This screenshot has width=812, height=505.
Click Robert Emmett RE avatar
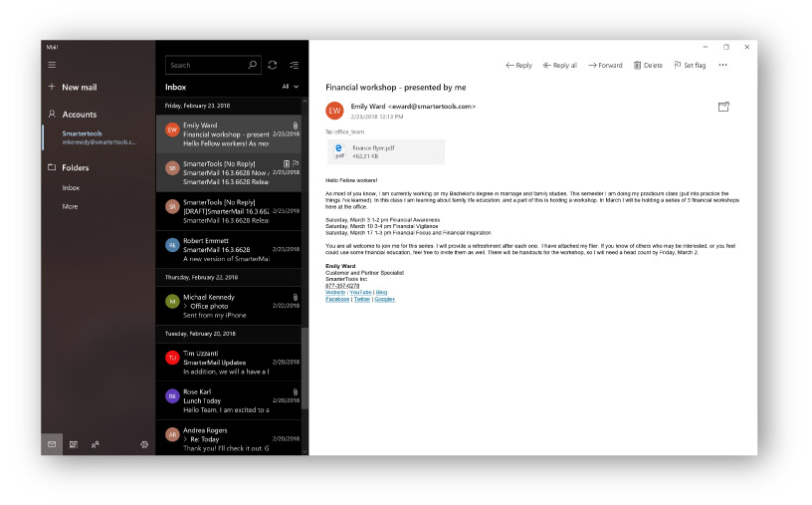172,245
